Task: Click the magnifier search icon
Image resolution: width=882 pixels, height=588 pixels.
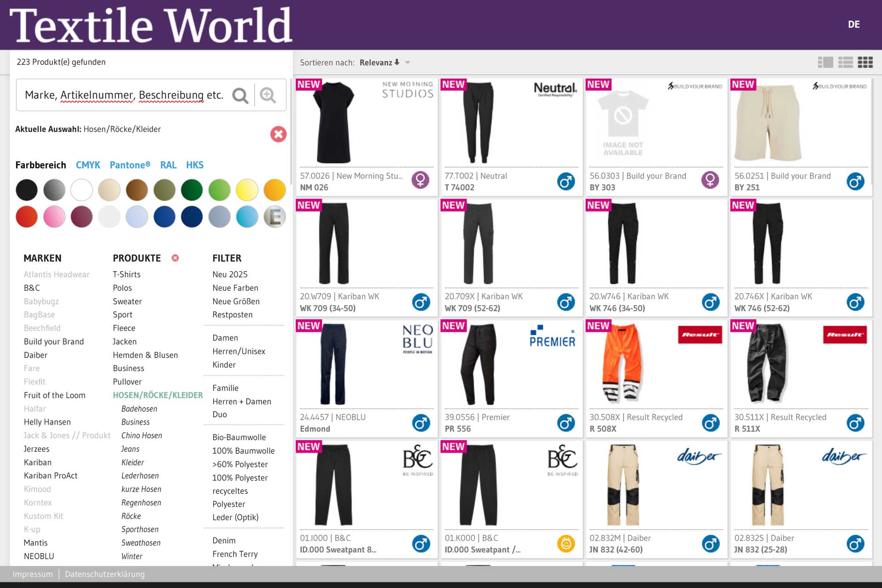Action: click(x=240, y=95)
